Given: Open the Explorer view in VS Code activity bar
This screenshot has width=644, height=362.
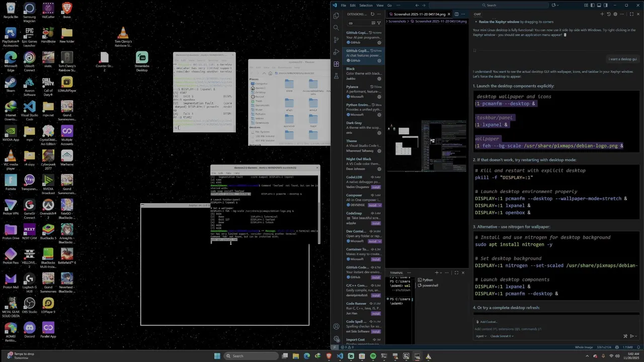Looking at the screenshot, I should (336, 16).
